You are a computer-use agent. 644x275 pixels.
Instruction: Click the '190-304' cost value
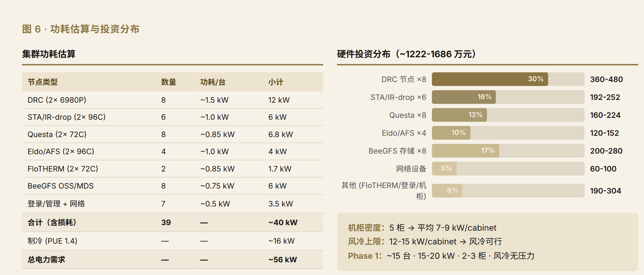coord(605,191)
